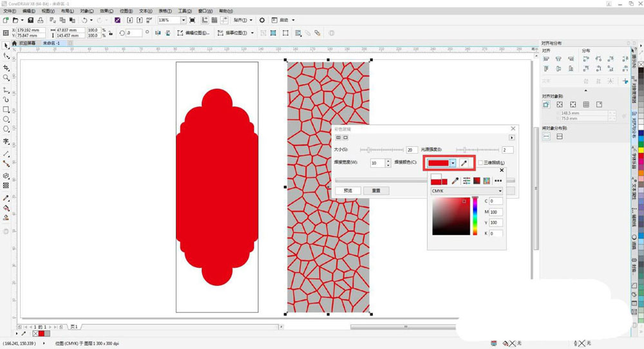The height and width of the screenshot is (349, 644).
Task: Open the 效果 menu
Action: tap(105, 11)
